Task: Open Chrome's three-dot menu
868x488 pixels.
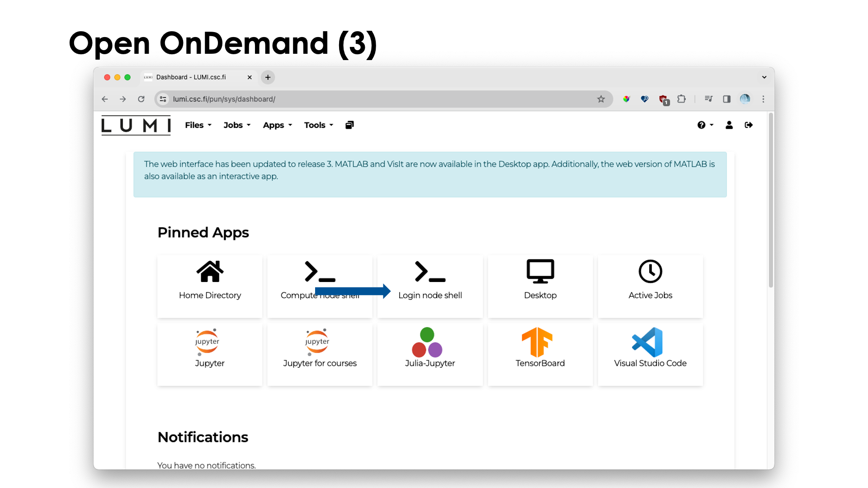Action: pos(763,99)
